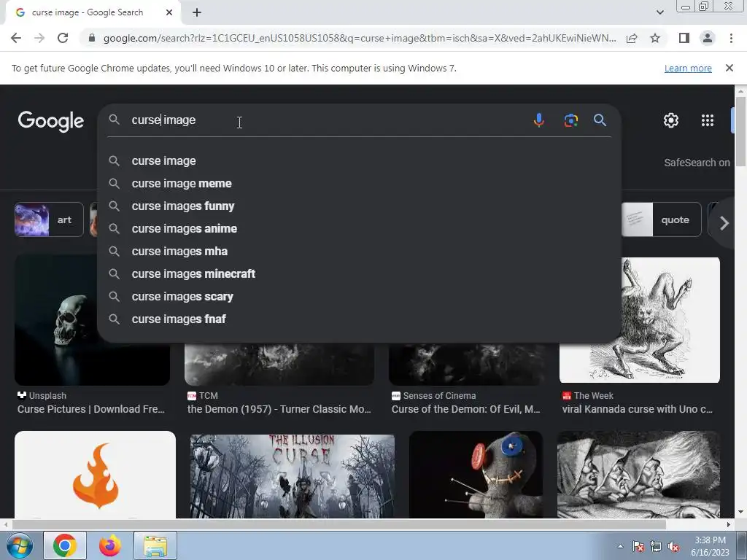Select suggestion 'curse image'
747x560 pixels.
tap(359, 161)
